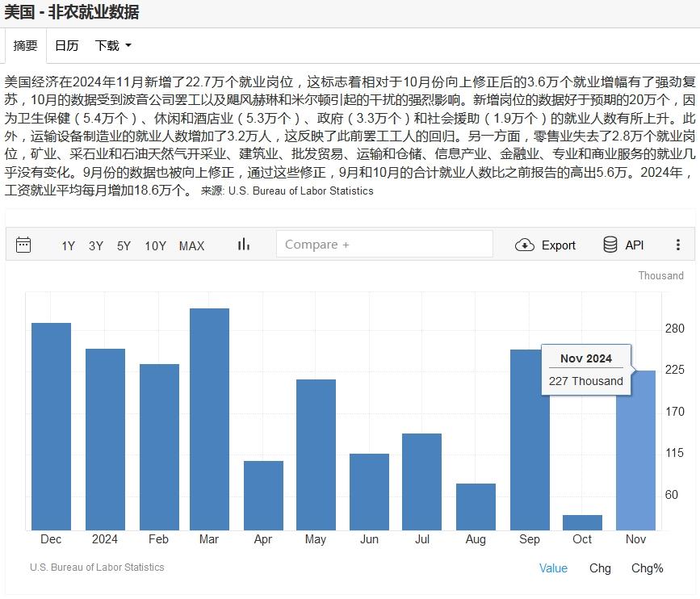This screenshot has width=700, height=599.
Task: Select the 1Y time range
Action: (69, 245)
